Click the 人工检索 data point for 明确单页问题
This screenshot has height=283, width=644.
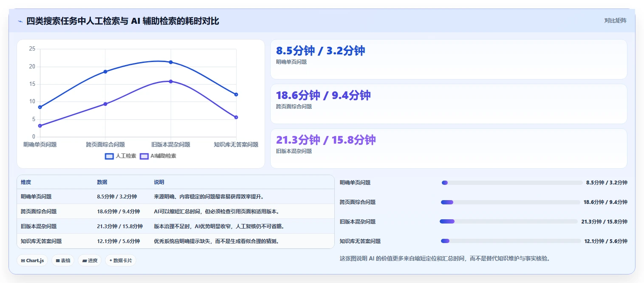(40, 107)
